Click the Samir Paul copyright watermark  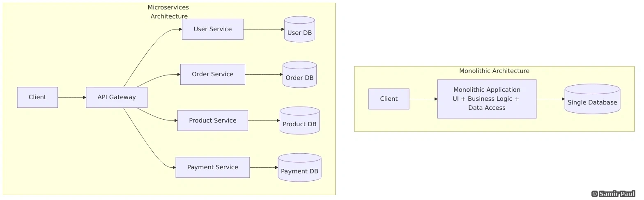(613, 194)
